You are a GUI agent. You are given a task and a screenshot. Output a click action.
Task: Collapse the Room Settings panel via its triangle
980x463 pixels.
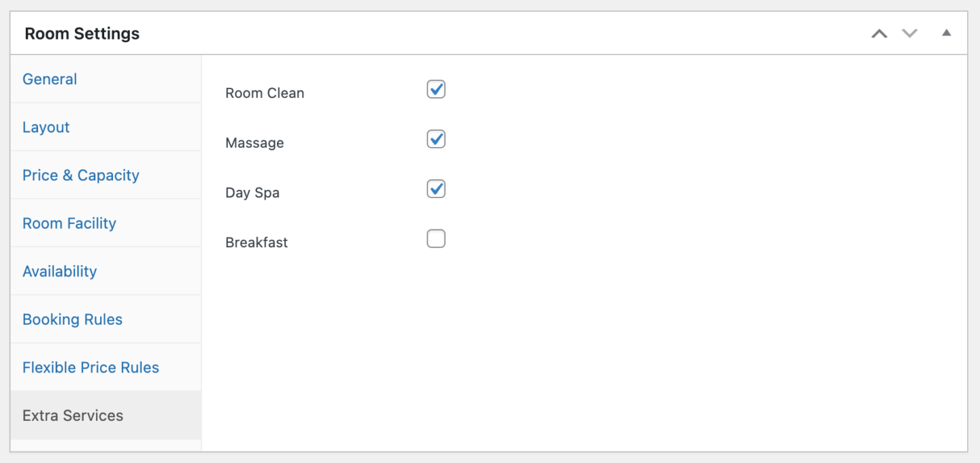coord(947,32)
